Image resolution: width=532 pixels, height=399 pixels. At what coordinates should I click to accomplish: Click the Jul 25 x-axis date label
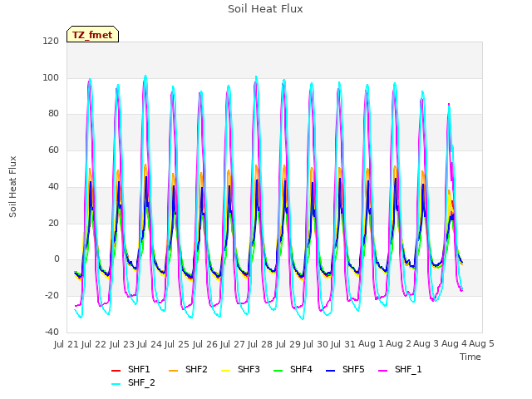point(177,344)
